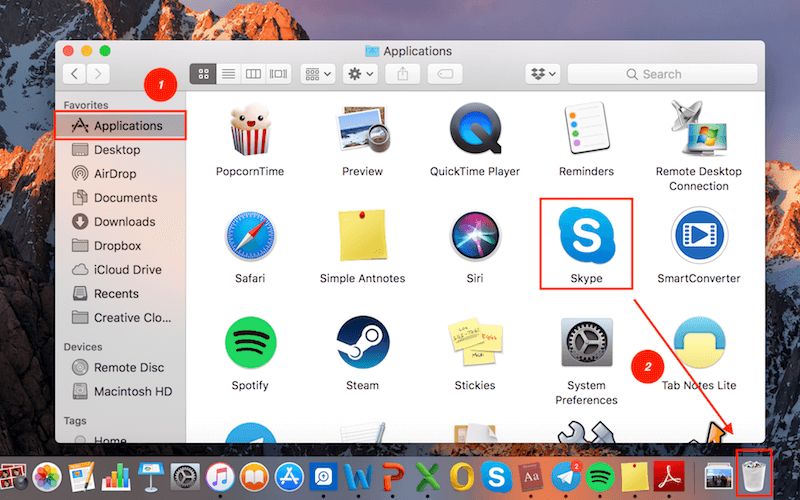The height and width of the screenshot is (500, 800).
Task: Open Numbers from the Dock
Action: pyautogui.click(x=116, y=477)
